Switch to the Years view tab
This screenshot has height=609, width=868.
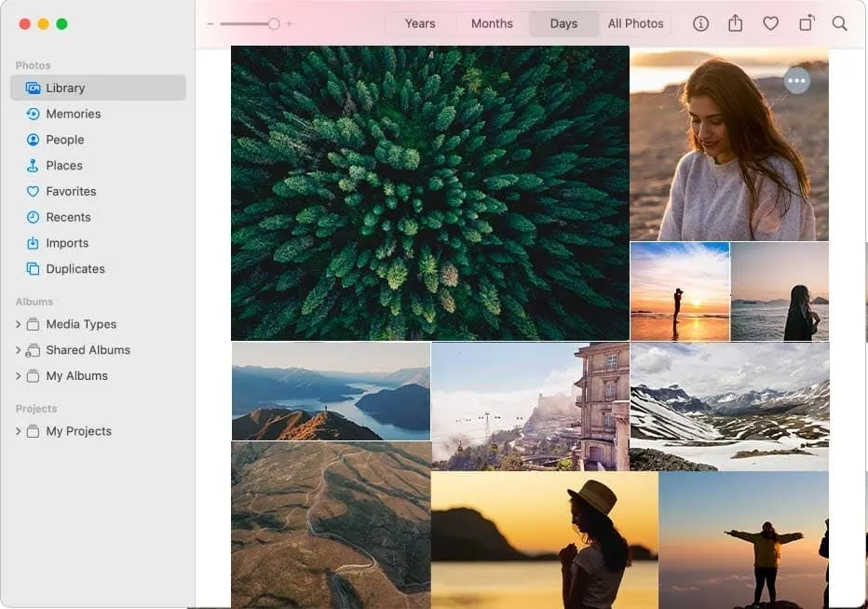pyautogui.click(x=420, y=24)
